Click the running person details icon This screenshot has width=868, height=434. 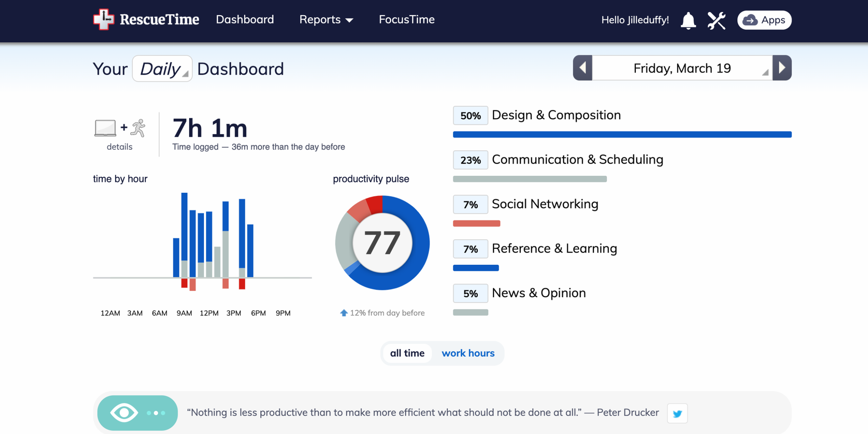138,127
